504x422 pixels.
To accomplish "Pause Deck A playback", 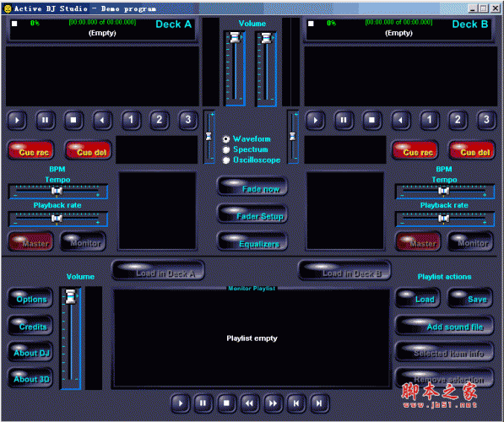I will (46, 120).
